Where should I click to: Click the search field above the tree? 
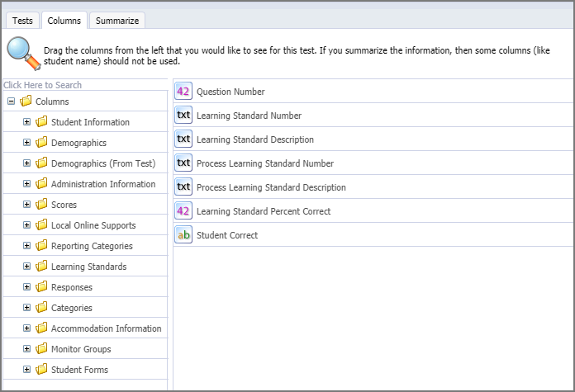(85, 85)
